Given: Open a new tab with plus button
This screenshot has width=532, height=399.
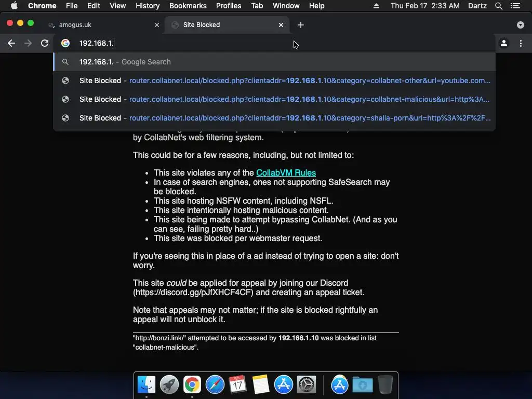Looking at the screenshot, I should point(301,25).
